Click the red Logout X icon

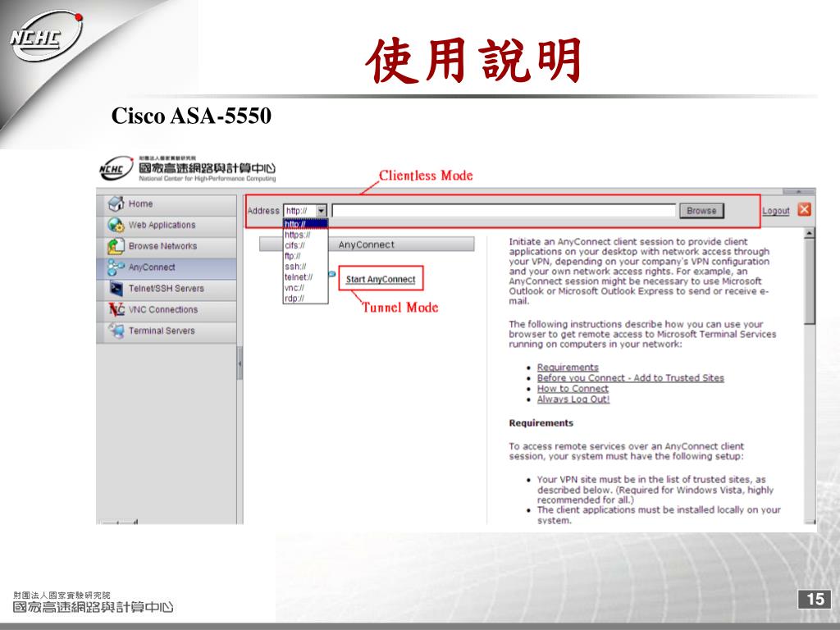point(804,209)
